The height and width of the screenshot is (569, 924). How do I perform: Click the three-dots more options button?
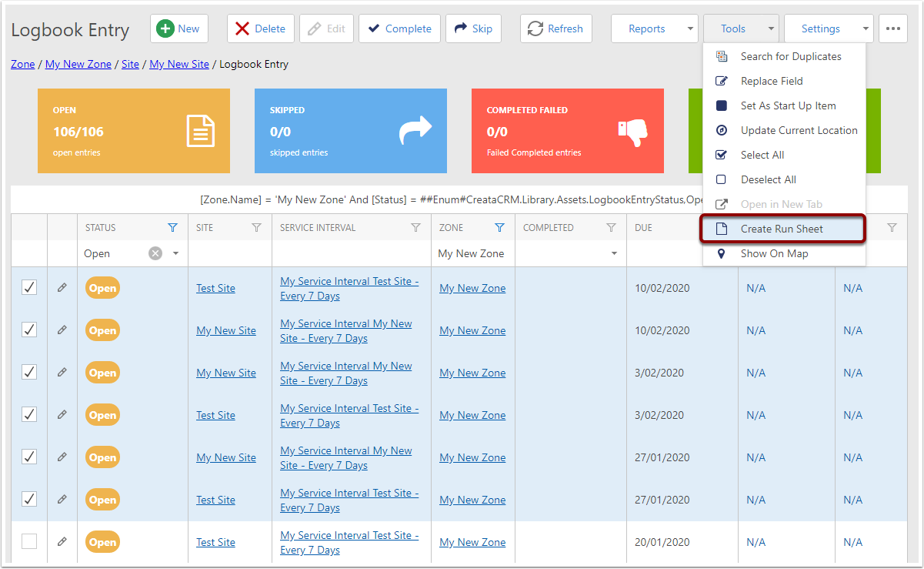pyautogui.click(x=892, y=28)
